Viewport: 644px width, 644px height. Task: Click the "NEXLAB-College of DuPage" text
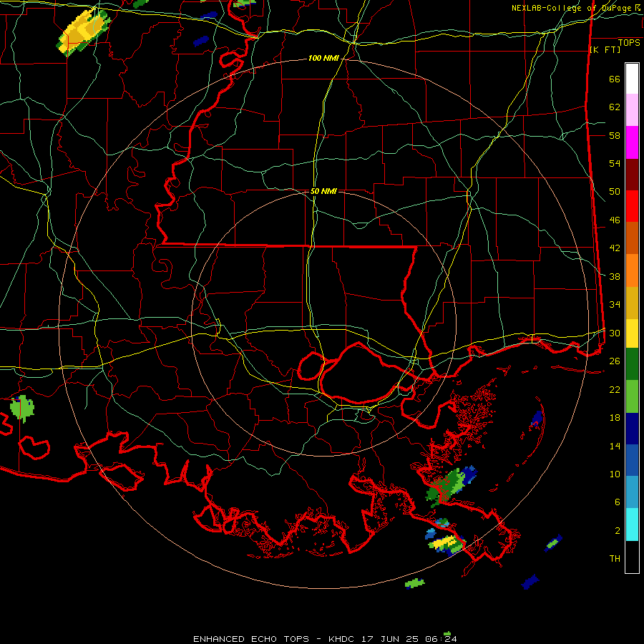pos(571,8)
